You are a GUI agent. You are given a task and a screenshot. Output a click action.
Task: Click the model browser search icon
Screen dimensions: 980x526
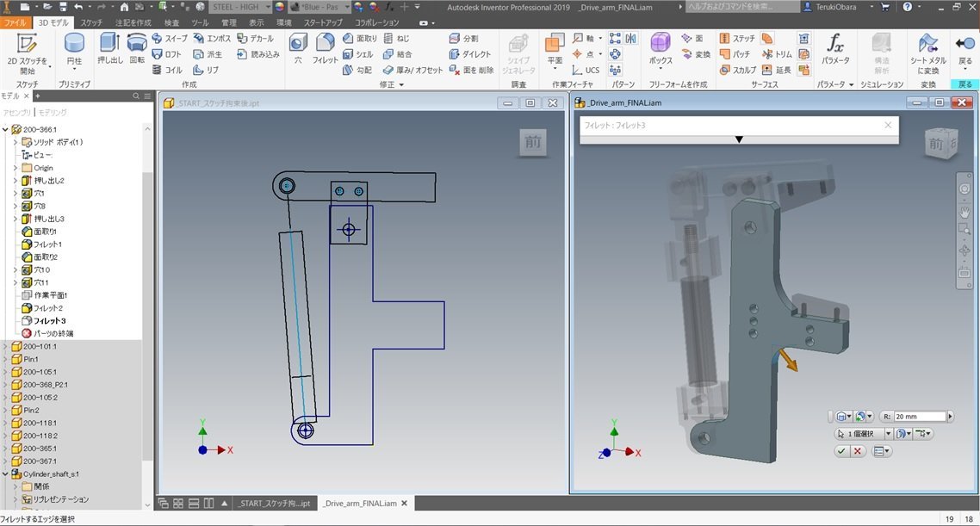[135, 96]
